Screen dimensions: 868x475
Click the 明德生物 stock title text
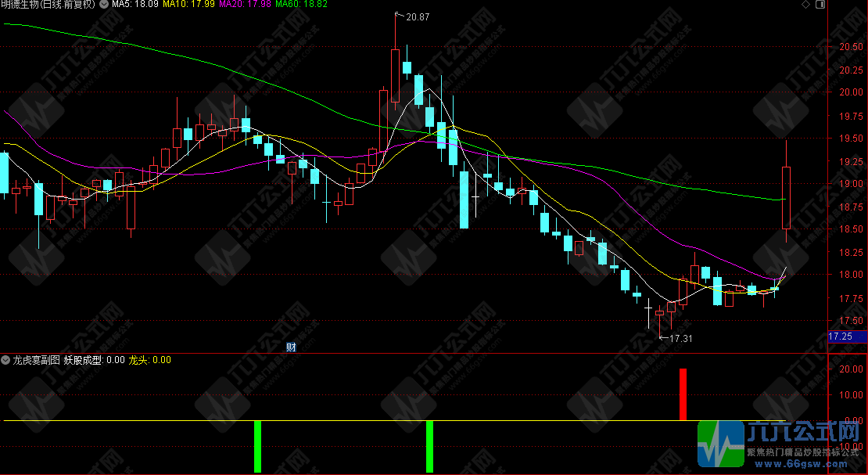[x=48, y=5]
